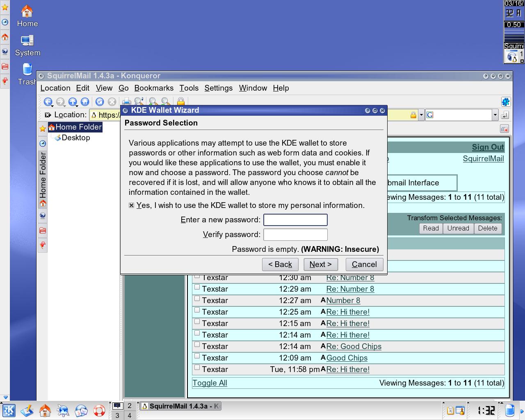Viewport: 525px width, 420px height.
Task: Open the System desktop icon
Action: [x=27, y=45]
